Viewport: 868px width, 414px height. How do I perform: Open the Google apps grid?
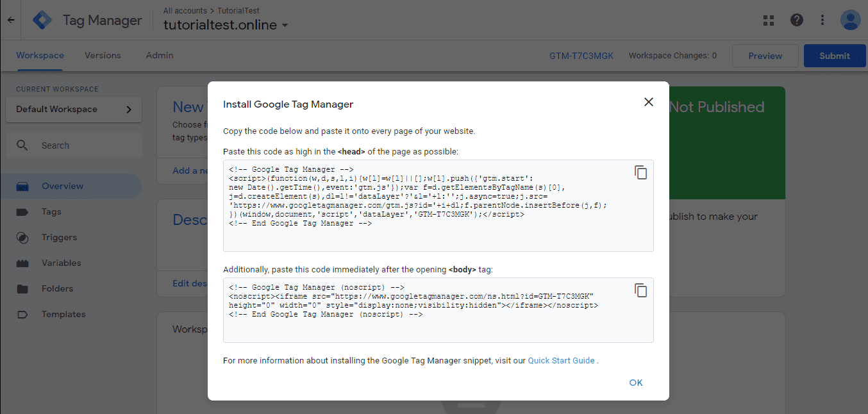point(768,20)
